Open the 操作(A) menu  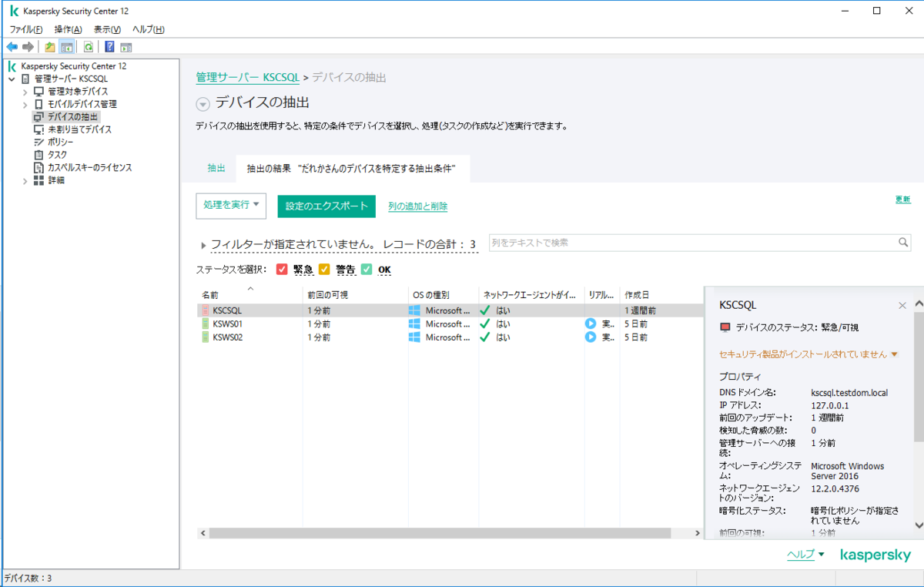68,29
